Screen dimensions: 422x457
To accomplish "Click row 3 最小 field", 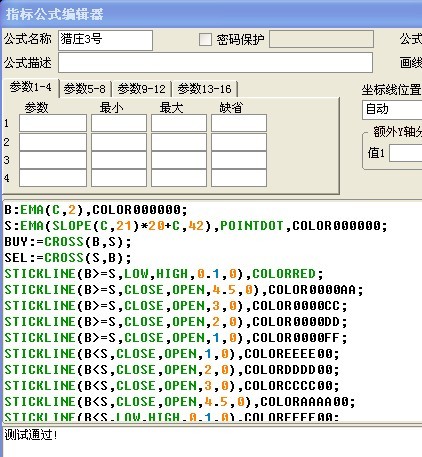I will 119,160.
